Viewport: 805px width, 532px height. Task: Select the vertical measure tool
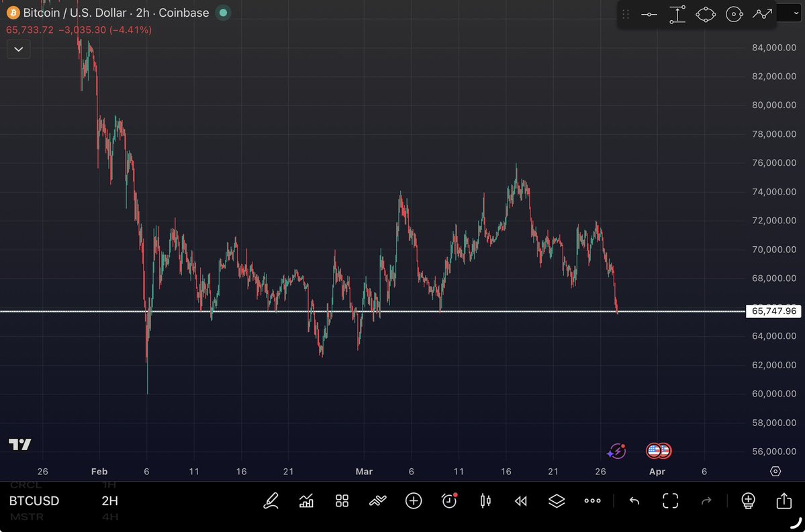click(677, 14)
